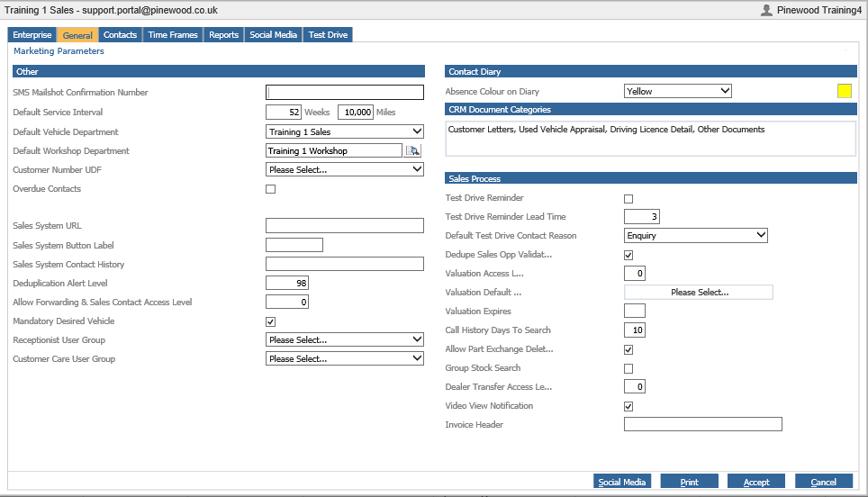Enable the Overdue Contacts checkbox
Screen dimensions: 868x497
point(271,189)
